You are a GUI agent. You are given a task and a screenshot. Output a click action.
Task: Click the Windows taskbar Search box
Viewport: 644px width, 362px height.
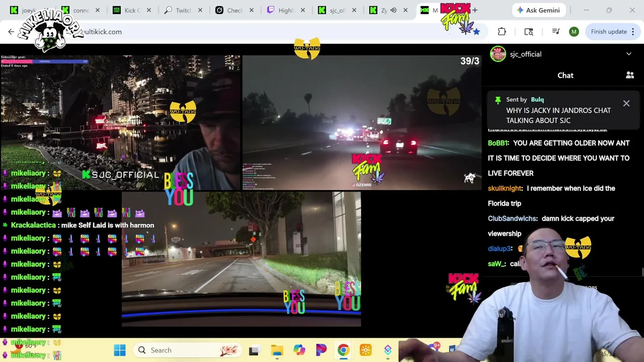[187, 350]
